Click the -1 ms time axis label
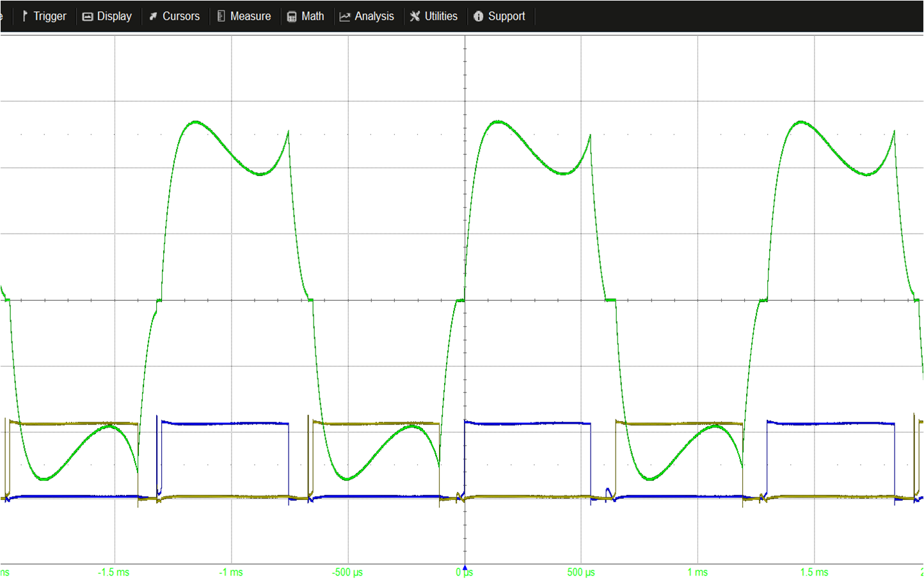The image size is (924, 587). point(231,572)
